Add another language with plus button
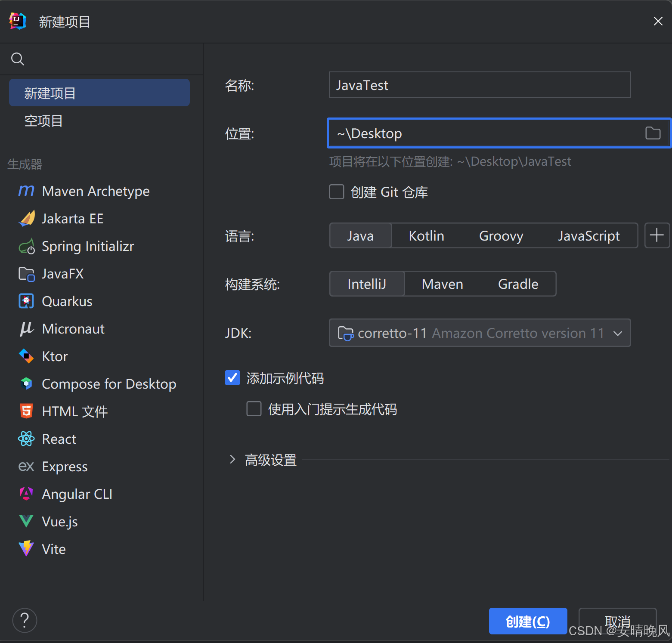 pos(657,235)
